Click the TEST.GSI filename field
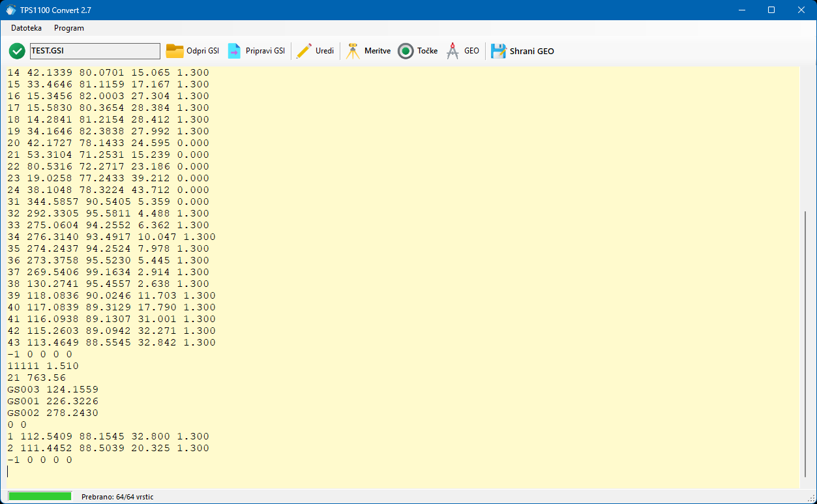 [95, 51]
